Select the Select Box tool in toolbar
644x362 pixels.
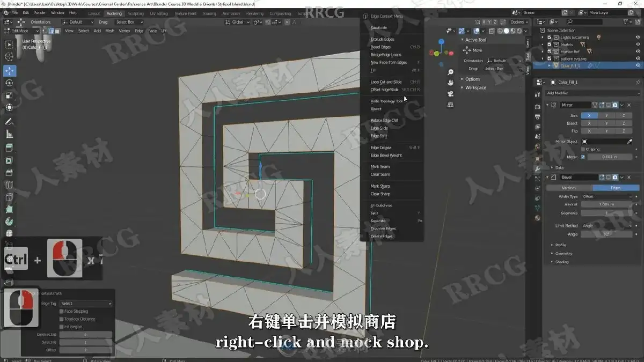click(10, 45)
